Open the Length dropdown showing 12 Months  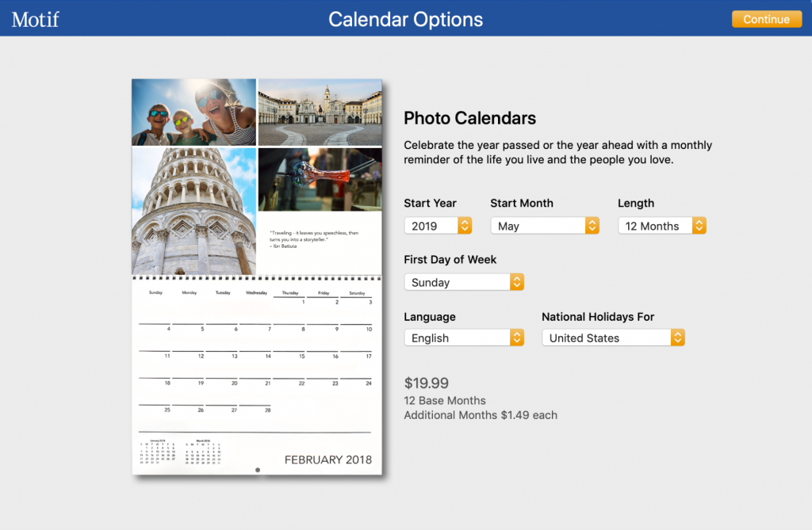point(662,226)
